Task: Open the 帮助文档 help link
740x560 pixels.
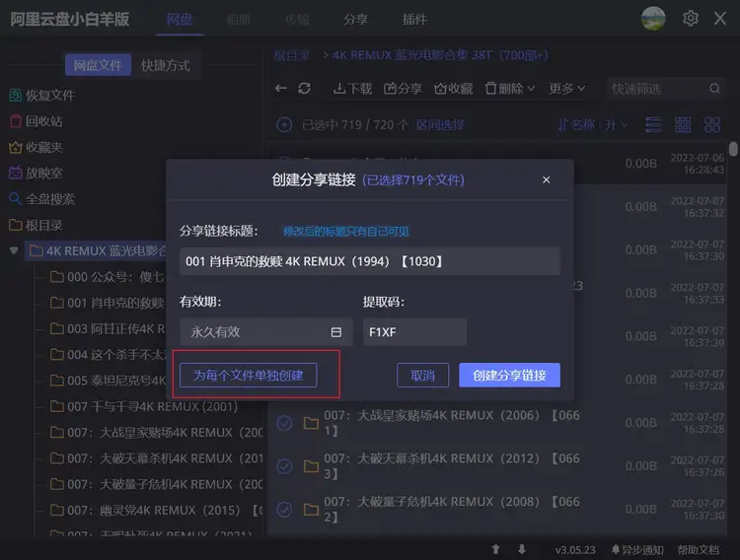Action: (x=699, y=550)
